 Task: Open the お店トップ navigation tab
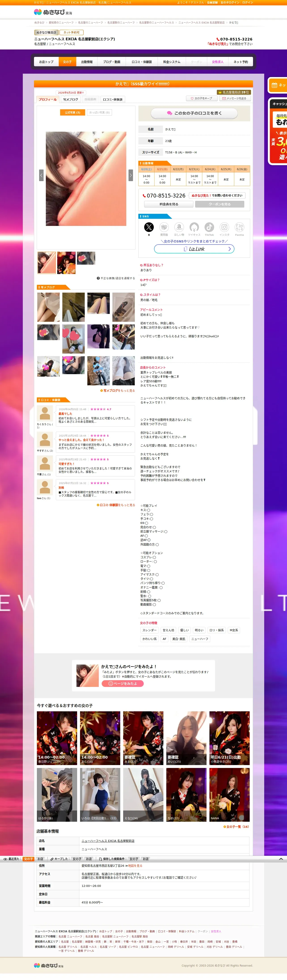(46, 62)
